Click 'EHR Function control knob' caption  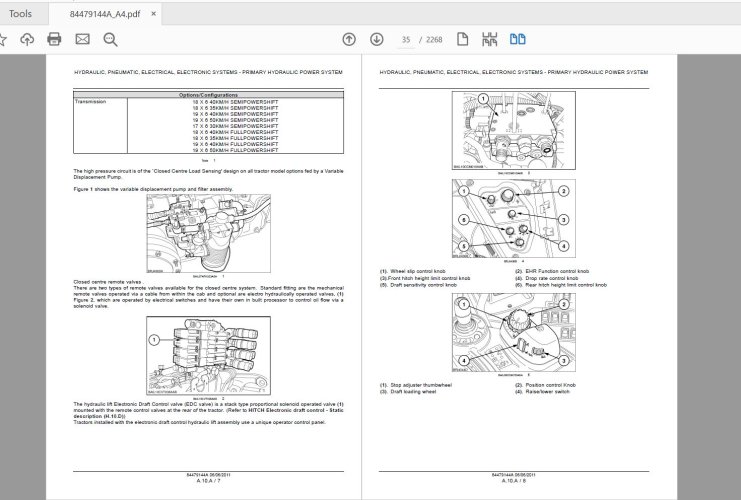point(552,271)
